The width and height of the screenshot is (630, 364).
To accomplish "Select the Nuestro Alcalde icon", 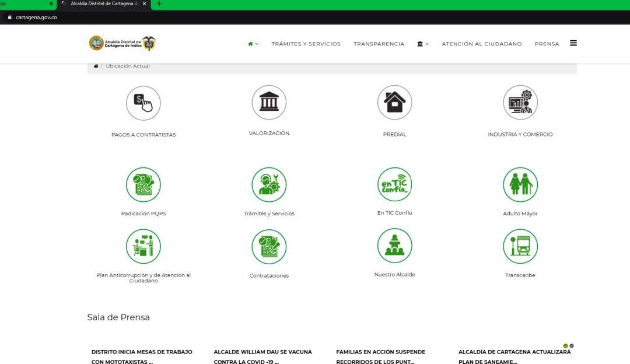I will click(395, 246).
